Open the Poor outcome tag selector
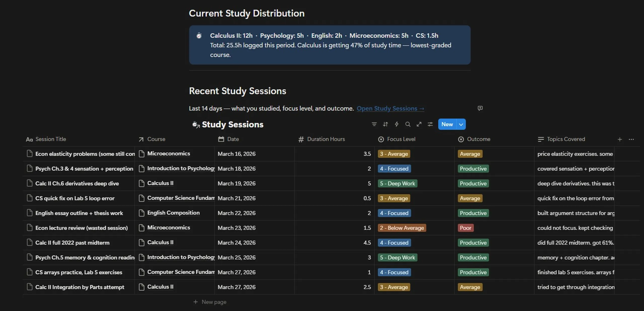 (465, 228)
